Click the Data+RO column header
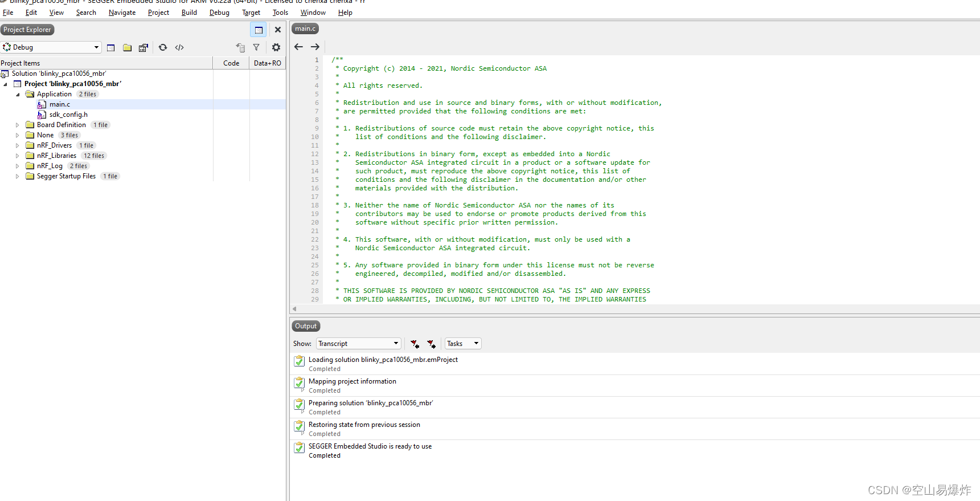The image size is (980, 501). click(268, 63)
